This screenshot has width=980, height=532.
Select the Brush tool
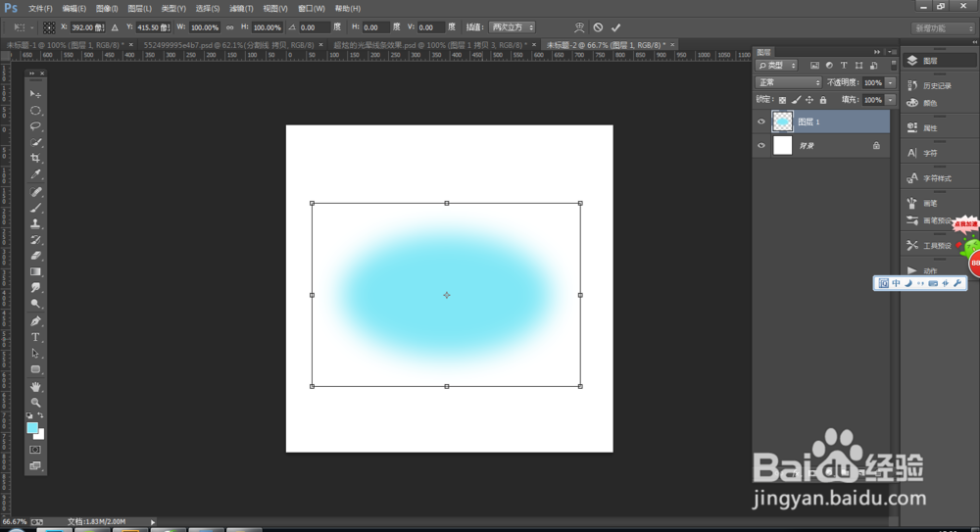[35, 208]
